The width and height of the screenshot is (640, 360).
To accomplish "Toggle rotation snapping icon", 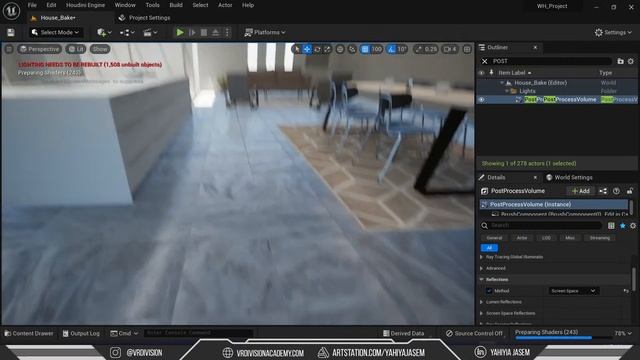I will pos(391,49).
